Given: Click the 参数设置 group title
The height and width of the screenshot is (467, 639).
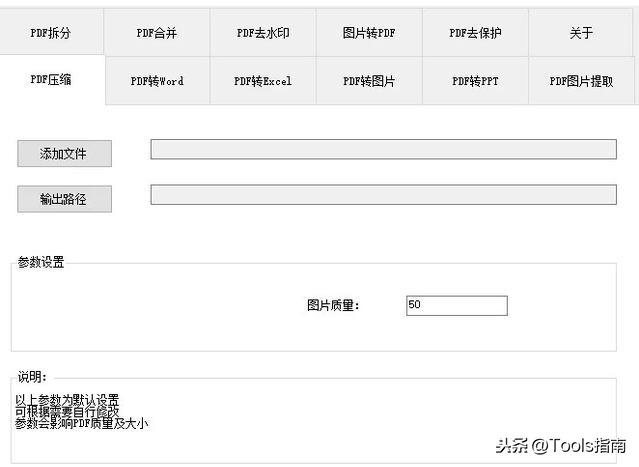Looking at the screenshot, I should click(41, 262).
